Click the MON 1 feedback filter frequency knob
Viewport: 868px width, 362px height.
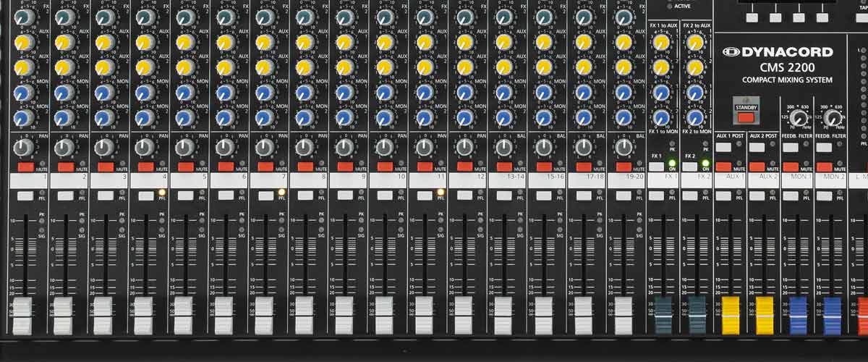[798, 118]
